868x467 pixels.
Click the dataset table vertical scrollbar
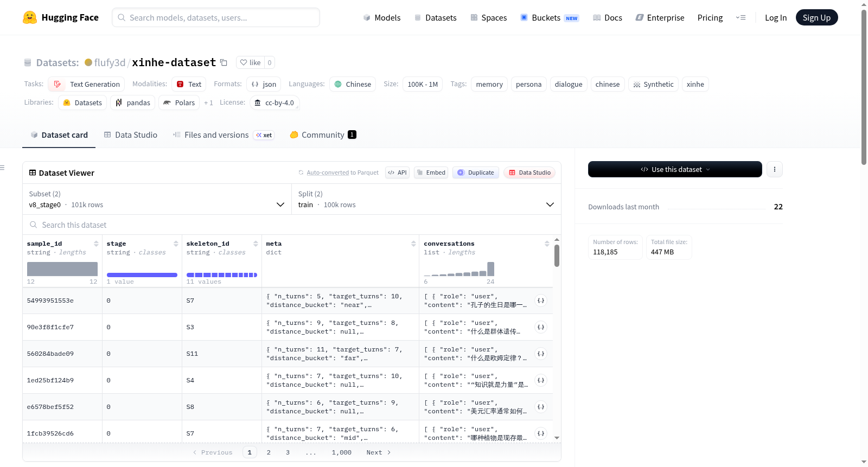pyautogui.click(x=557, y=255)
